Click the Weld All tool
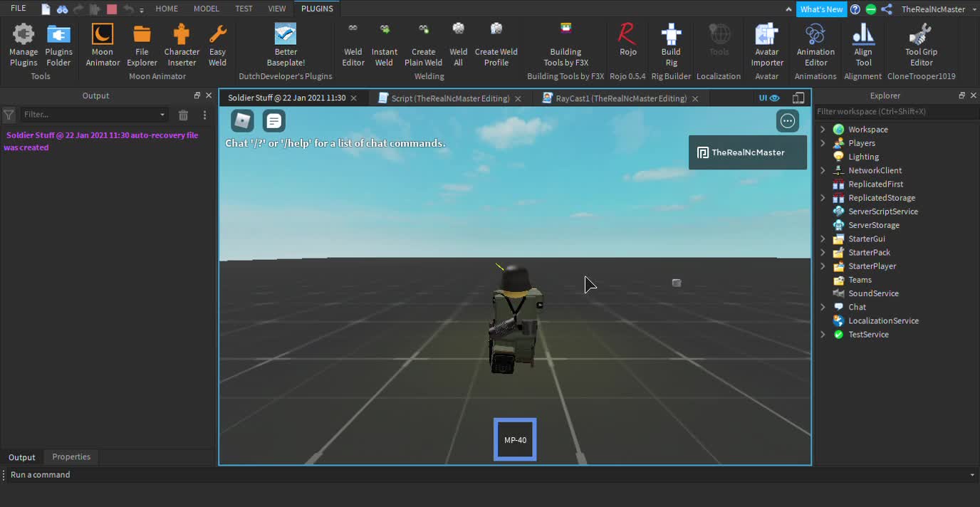The width and height of the screenshot is (980, 507). (x=458, y=46)
